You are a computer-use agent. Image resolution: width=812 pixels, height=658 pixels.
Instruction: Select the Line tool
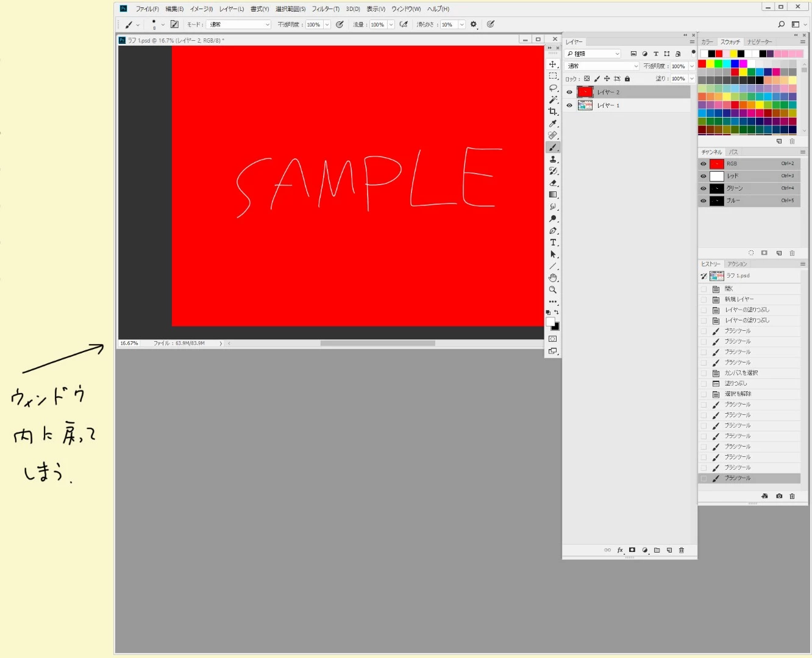553,266
